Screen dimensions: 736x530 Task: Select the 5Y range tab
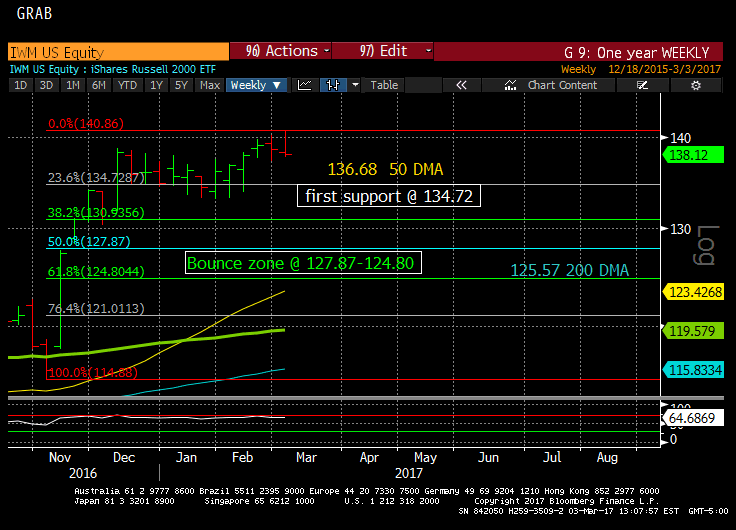[x=181, y=85]
